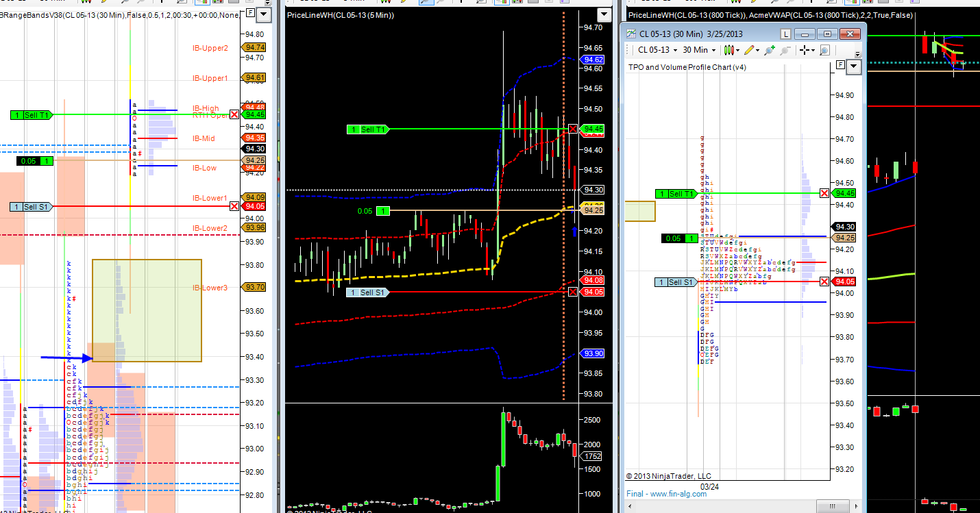Click the F button on the TPO chart
The height and width of the screenshot is (513, 980).
pyautogui.click(x=840, y=65)
